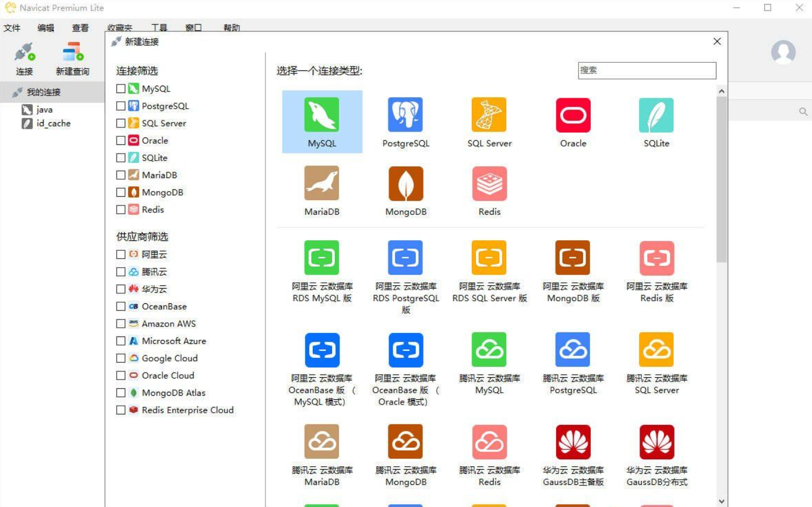Choose the SQLite feather icon
This screenshot has width=812, height=507.
[656, 115]
